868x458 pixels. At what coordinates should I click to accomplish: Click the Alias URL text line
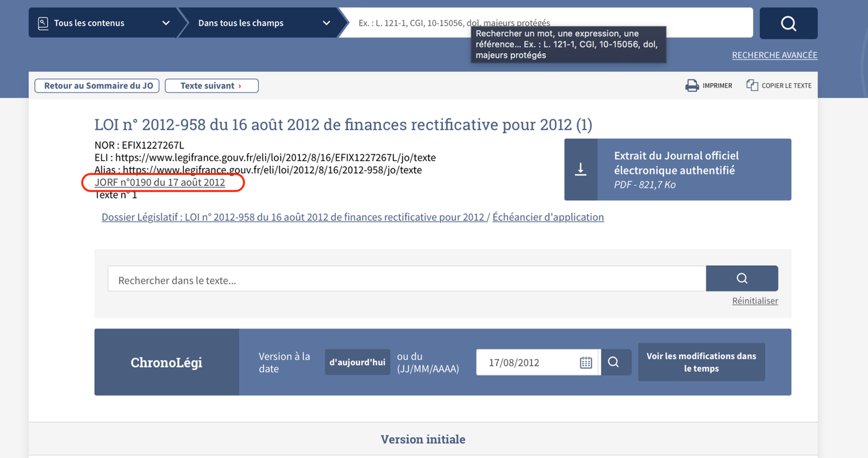[x=258, y=170]
